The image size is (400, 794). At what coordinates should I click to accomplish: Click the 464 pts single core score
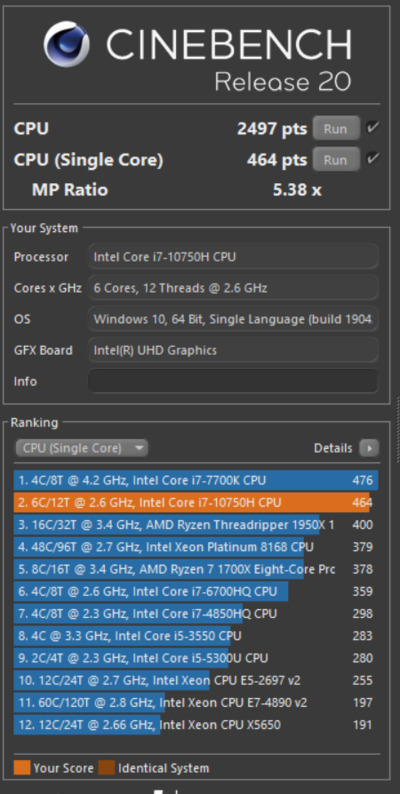(x=277, y=160)
